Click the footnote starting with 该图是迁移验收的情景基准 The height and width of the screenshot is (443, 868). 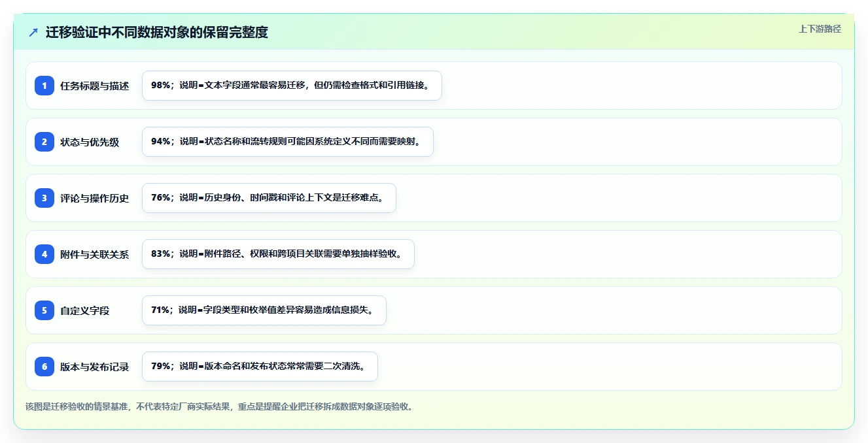click(x=219, y=406)
